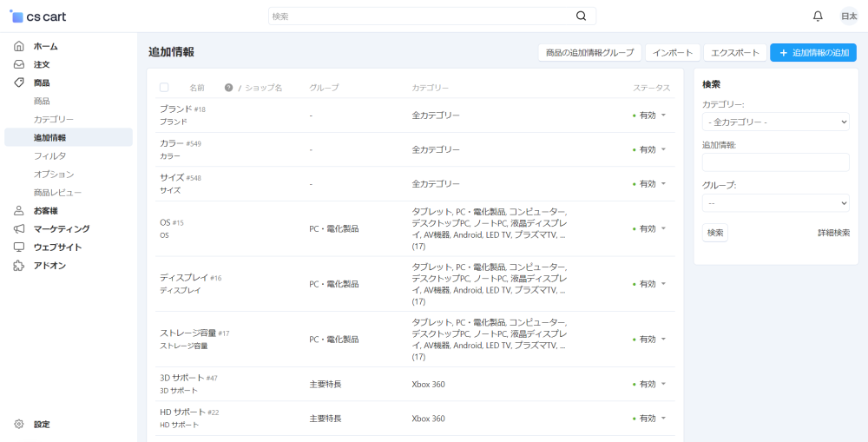Open settings gear icon
Viewport: 868px width, 442px height.
19,424
